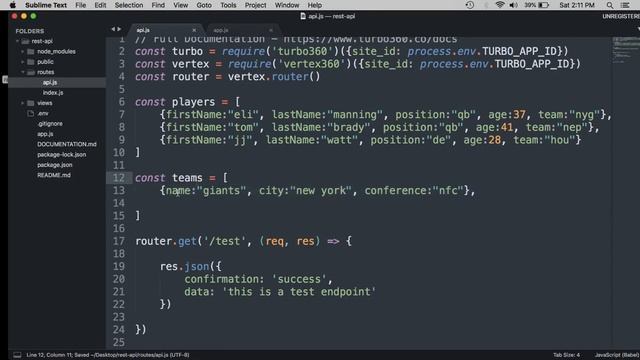
Task: Open the Help menu
Action: (314, 5)
